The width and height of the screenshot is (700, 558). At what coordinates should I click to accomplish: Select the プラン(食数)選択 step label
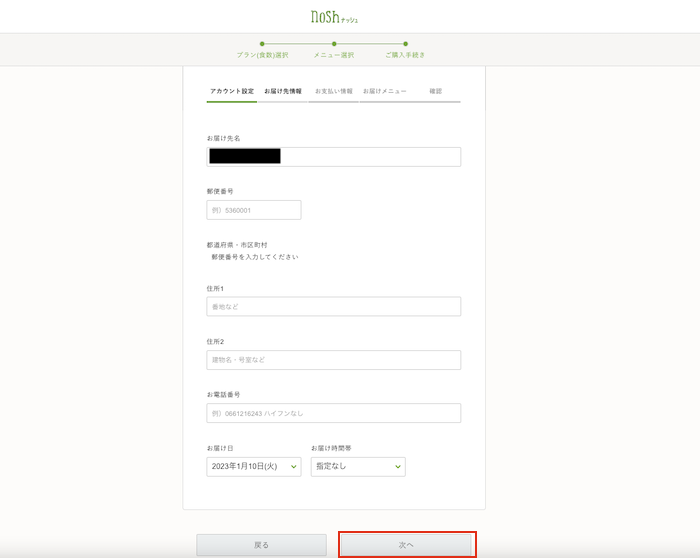[x=262, y=55]
